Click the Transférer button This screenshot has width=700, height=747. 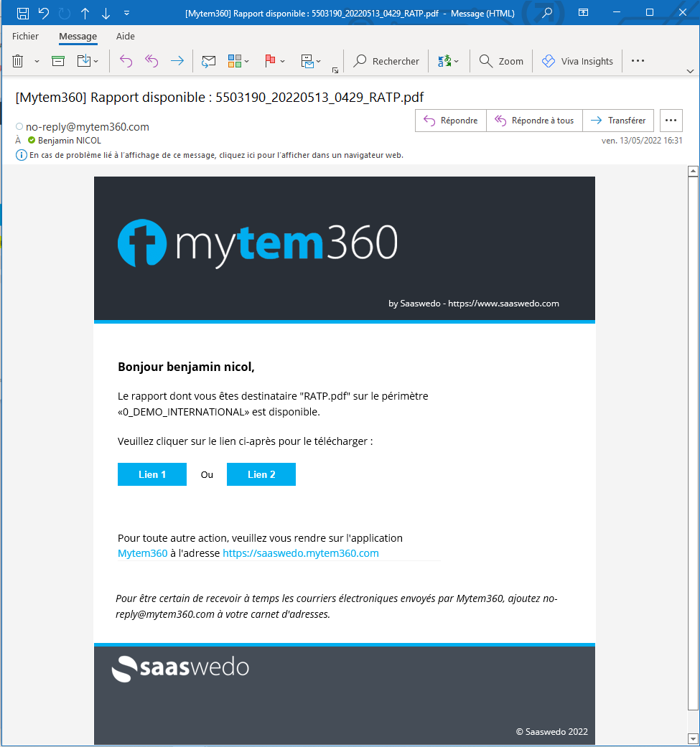pos(619,121)
